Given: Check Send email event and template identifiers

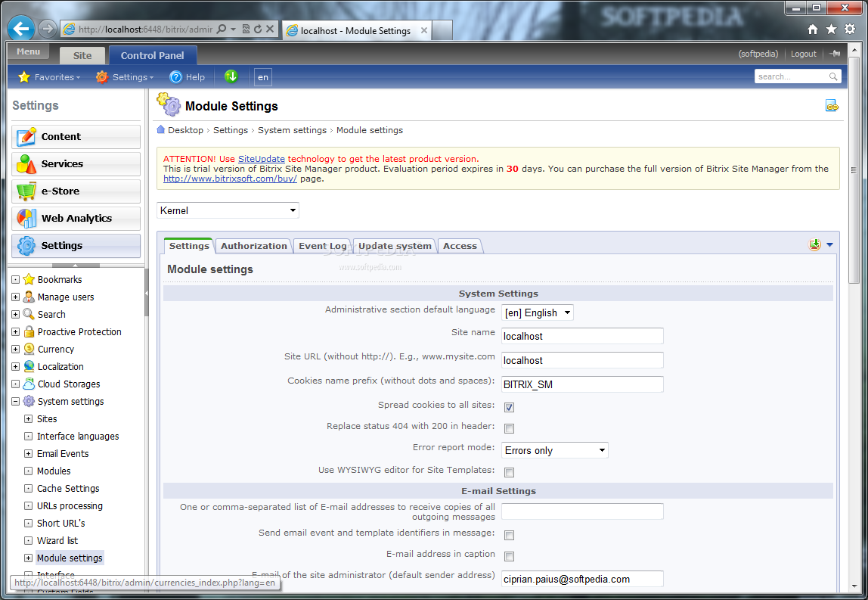Looking at the screenshot, I should [x=510, y=535].
